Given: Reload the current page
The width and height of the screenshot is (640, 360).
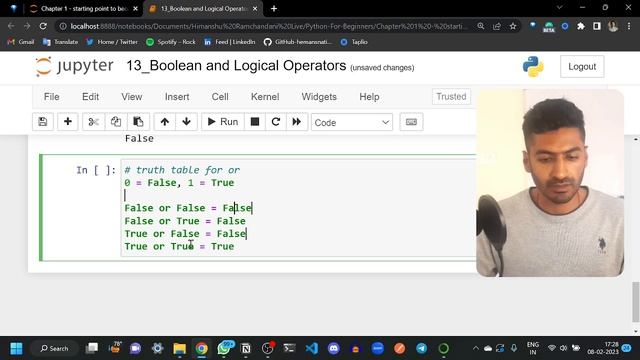Looking at the screenshot, I should pos(43,26).
